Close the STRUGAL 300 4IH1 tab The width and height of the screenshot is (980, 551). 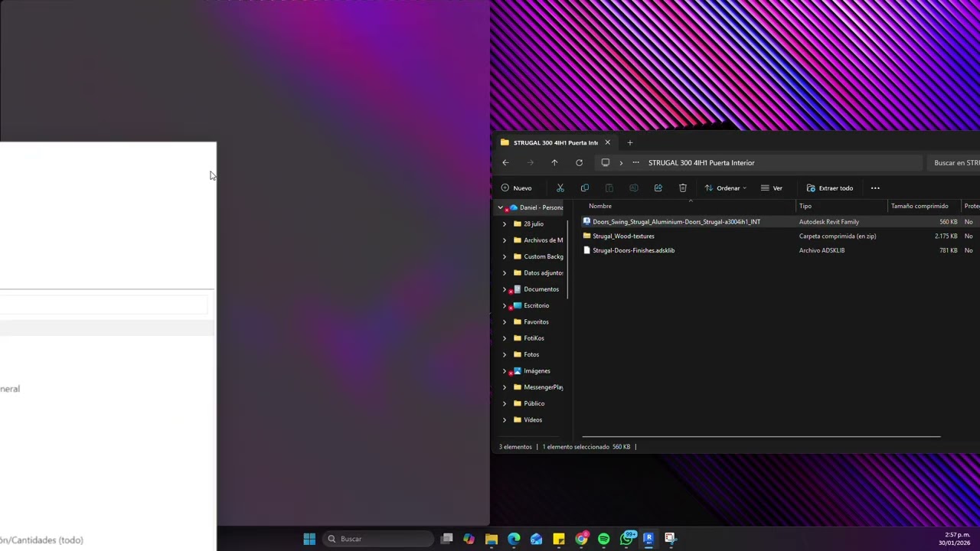[608, 142]
